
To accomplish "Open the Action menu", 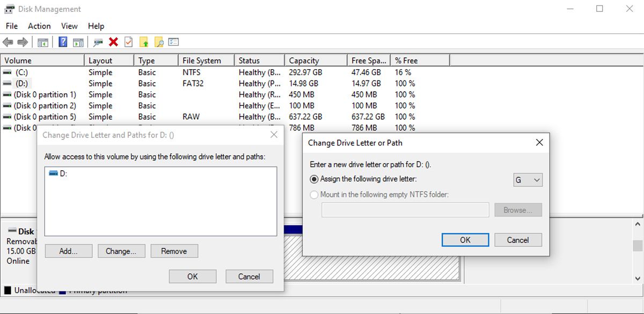I will click(x=39, y=26).
